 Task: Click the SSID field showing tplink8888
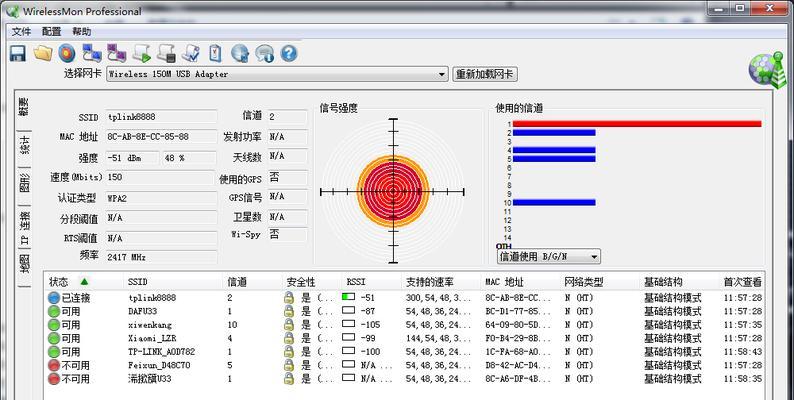[162, 117]
